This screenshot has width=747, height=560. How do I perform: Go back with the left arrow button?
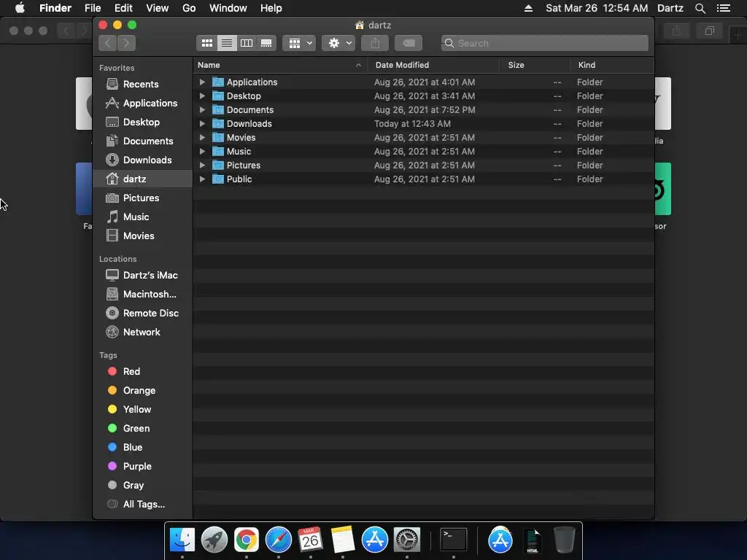pos(108,43)
